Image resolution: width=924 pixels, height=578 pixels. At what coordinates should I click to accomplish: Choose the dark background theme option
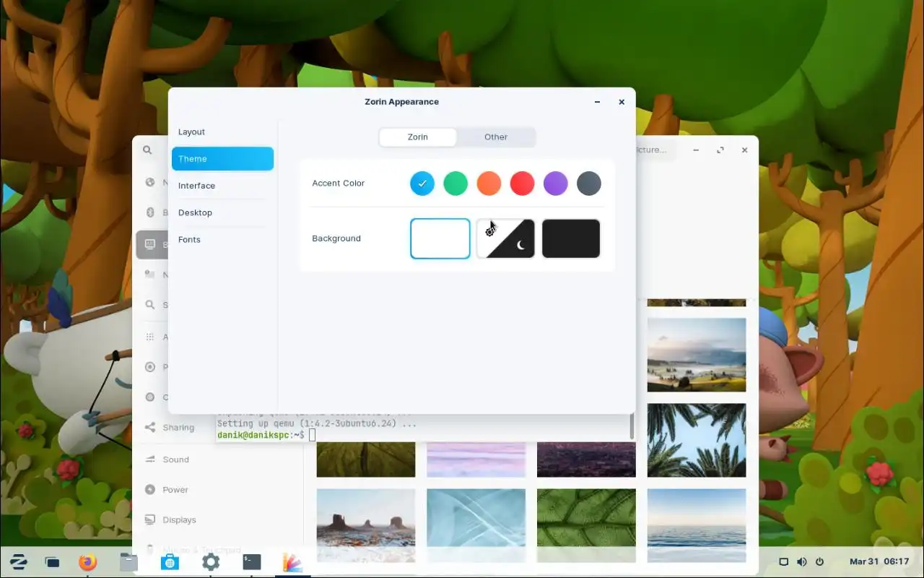pyautogui.click(x=571, y=238)
